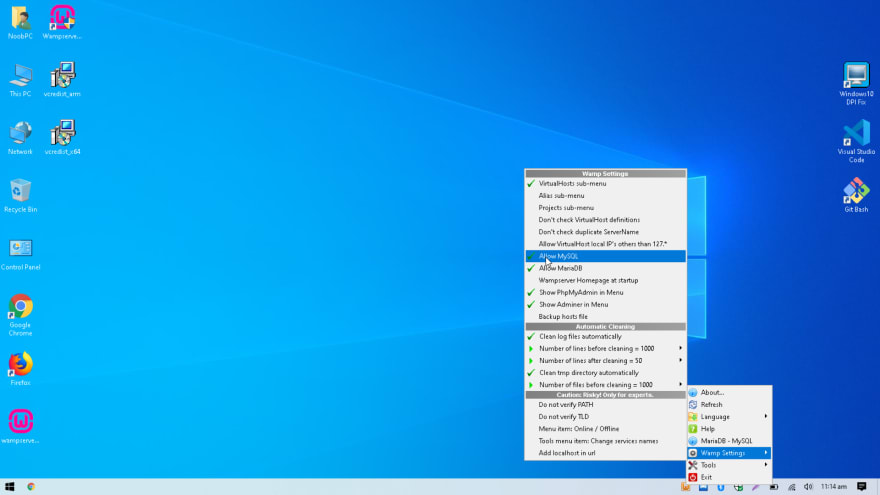Choose Do not verify PATH
This screenshot has width=880, height=495.
pyautogui.click(x=605, y=405)
